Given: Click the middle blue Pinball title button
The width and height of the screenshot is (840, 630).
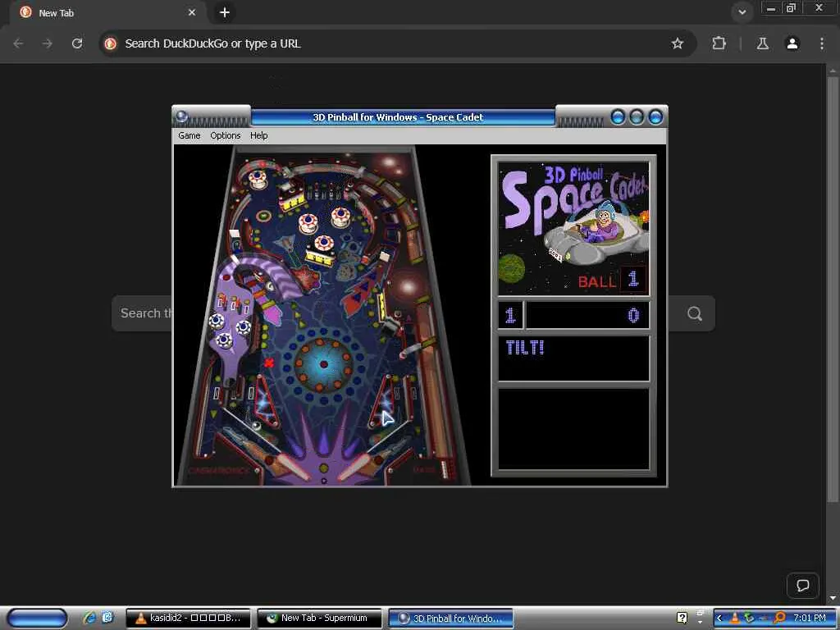Looking at the screenshot, I should click(637, 116).
